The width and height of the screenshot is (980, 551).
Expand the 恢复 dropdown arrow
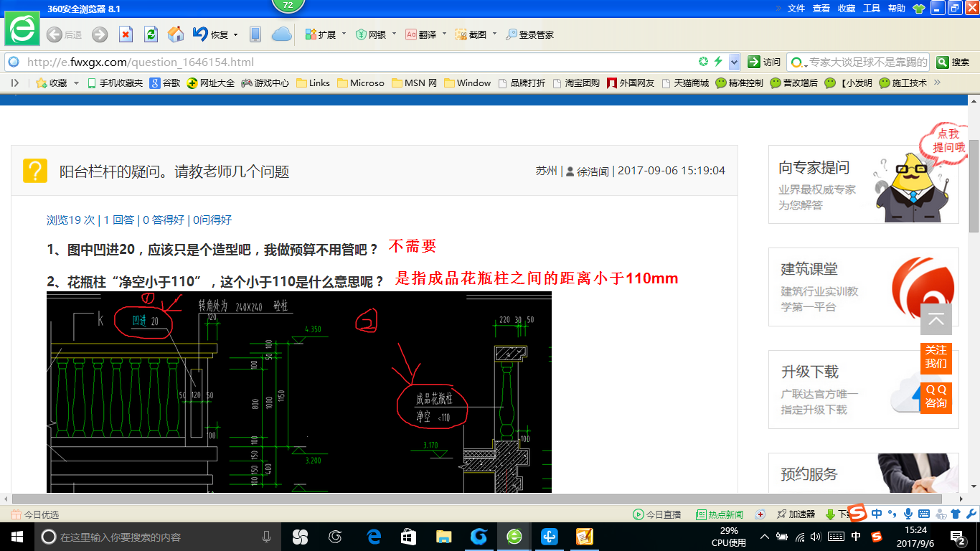[235, 34]
